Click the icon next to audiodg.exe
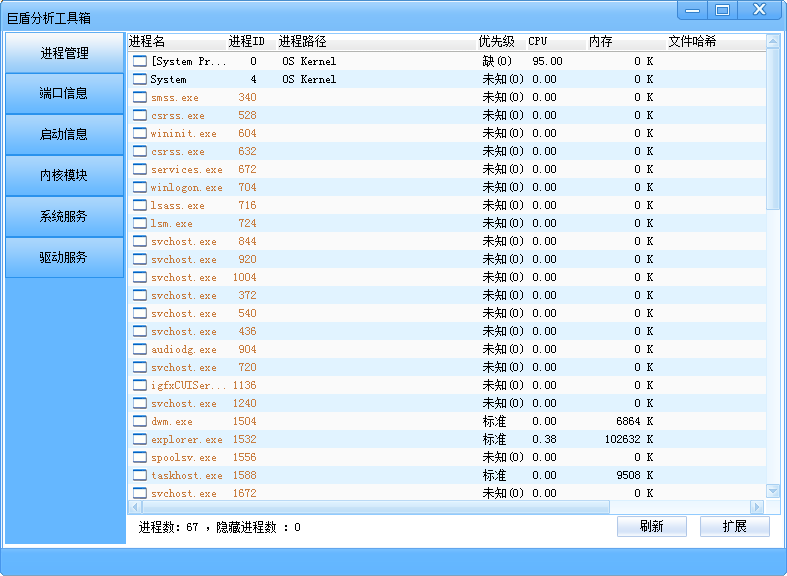This screenshot has height=576, width=787. (x=140, y=350)
